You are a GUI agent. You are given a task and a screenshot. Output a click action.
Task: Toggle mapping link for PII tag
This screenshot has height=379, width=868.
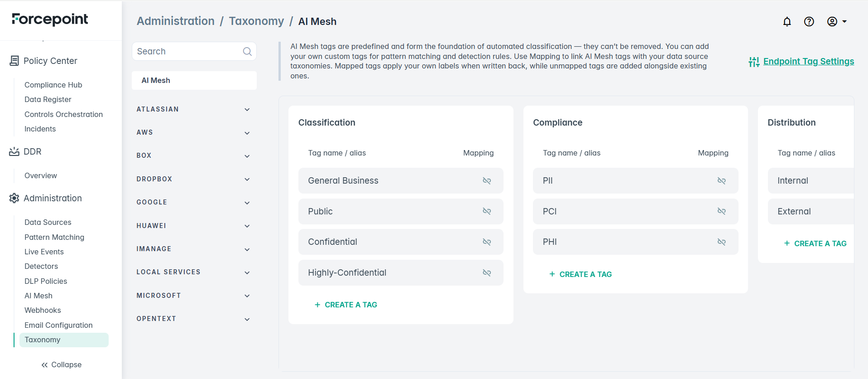[721, 180]
